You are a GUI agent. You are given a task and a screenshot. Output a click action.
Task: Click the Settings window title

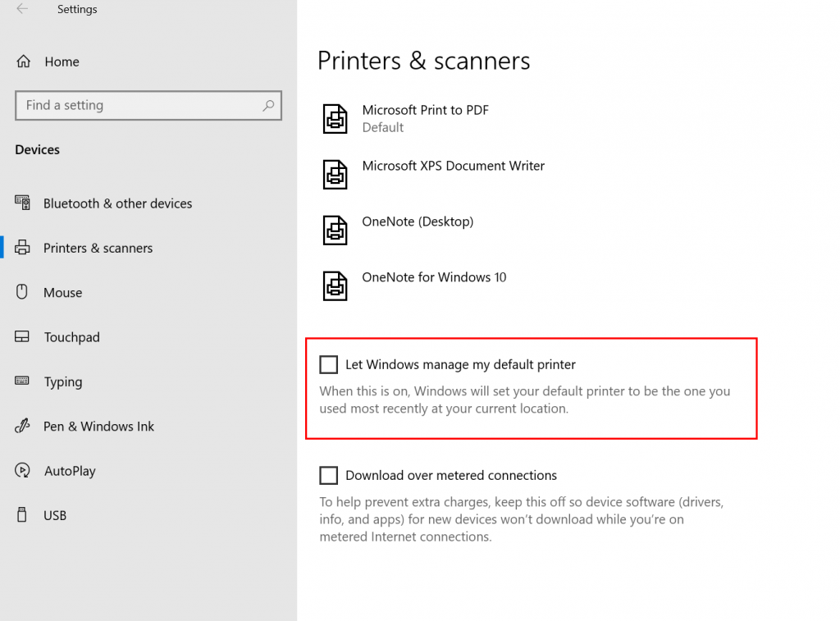(77, 9)
